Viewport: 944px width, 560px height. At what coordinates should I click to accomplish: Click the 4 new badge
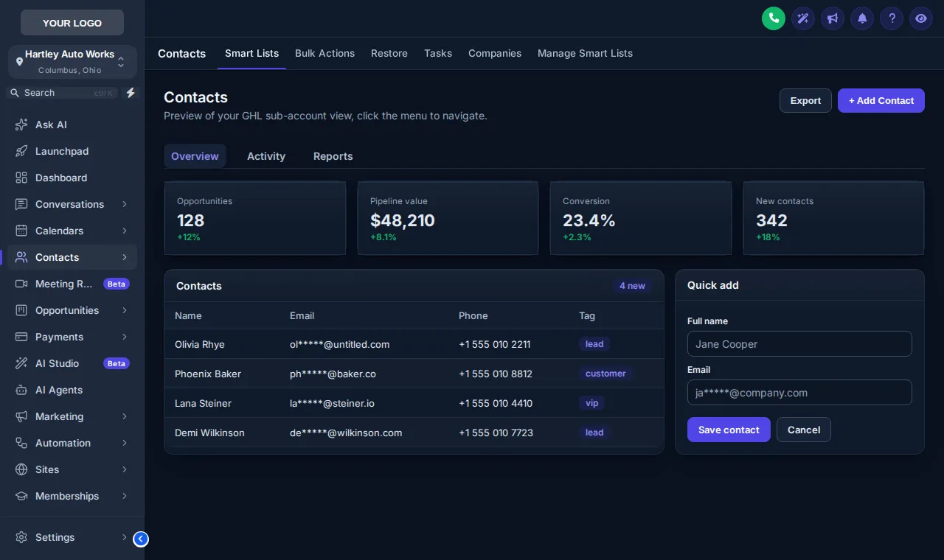click(632, 286)
